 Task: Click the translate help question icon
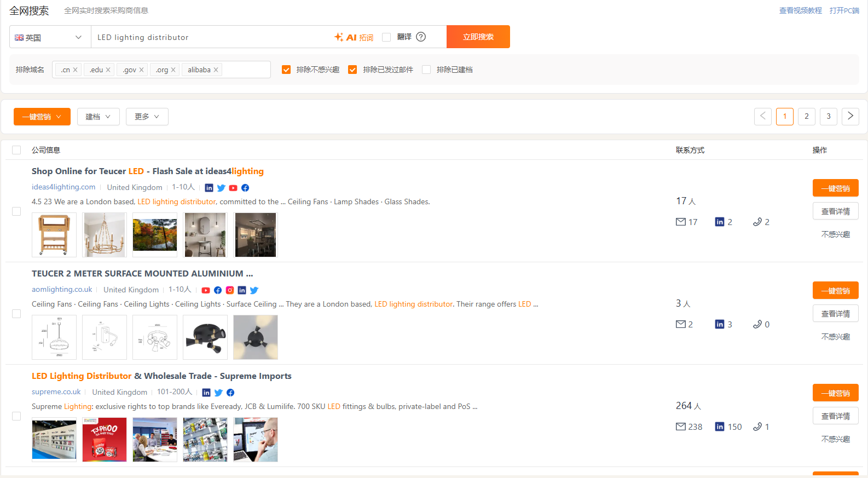click(421, 37)
